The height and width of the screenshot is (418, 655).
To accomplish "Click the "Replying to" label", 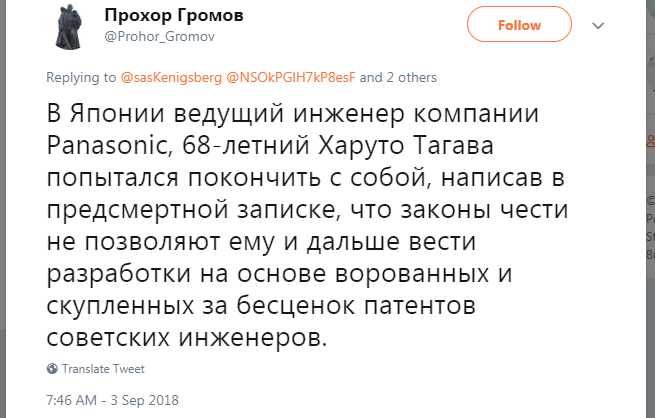I will click(82, 77).
